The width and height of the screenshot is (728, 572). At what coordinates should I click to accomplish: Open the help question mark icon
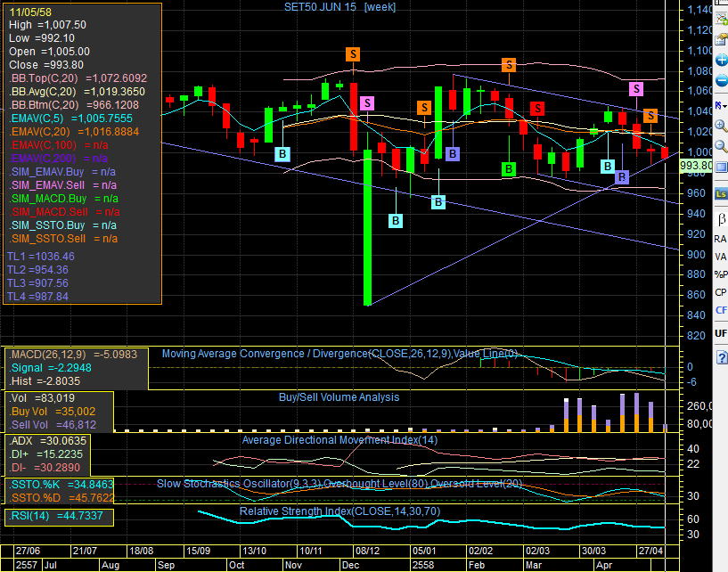[722, 357]
